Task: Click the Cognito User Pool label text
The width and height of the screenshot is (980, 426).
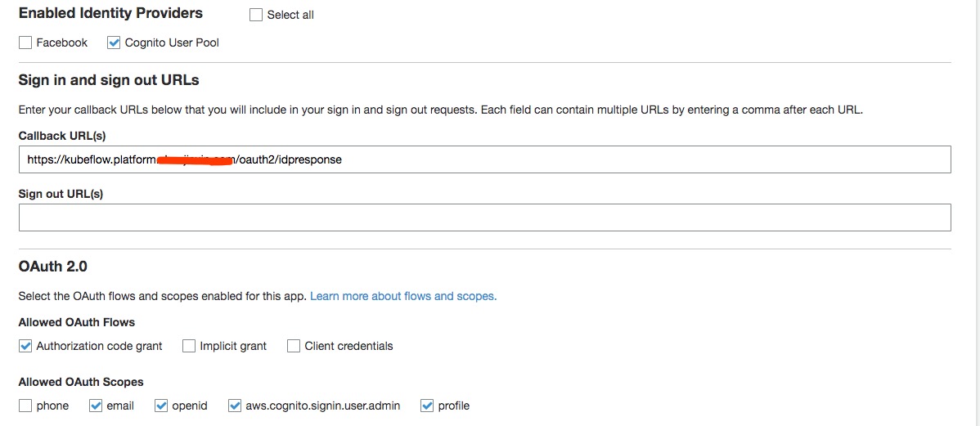Action: pos(172,43)
